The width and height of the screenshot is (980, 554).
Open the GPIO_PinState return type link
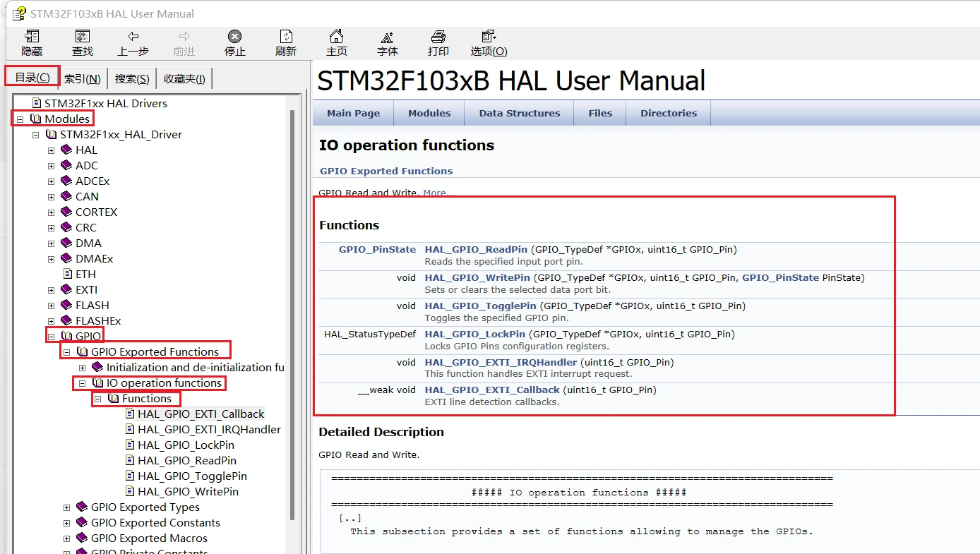pos(377,249)
